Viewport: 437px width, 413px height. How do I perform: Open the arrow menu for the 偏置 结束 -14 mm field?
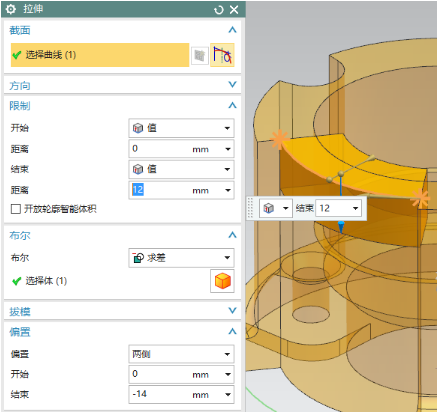(x=228, y=395)
